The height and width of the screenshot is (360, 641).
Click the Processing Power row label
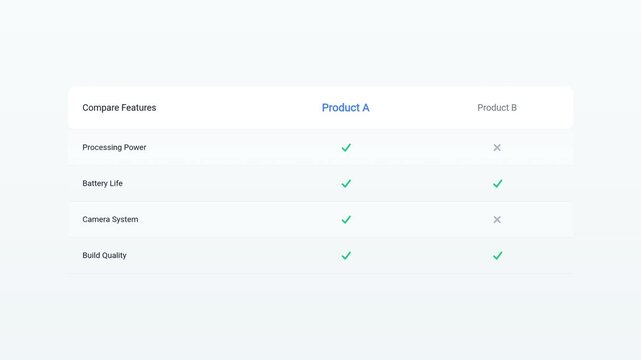point(114,147)
